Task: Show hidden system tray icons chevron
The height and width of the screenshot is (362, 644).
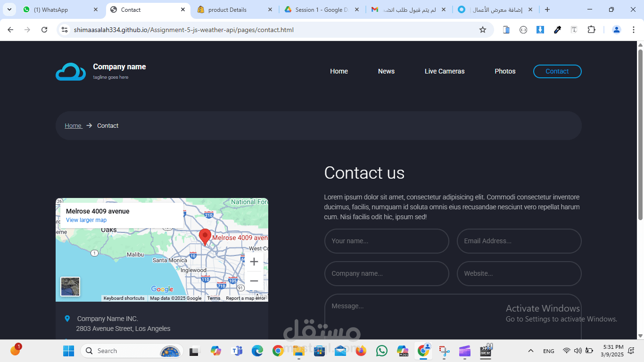Action: (x=531, y=351)
